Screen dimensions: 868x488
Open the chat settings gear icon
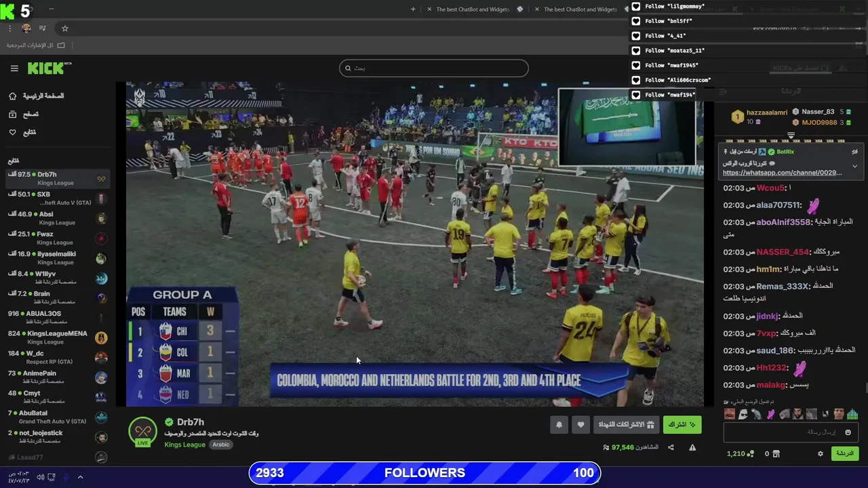[820, 454]
